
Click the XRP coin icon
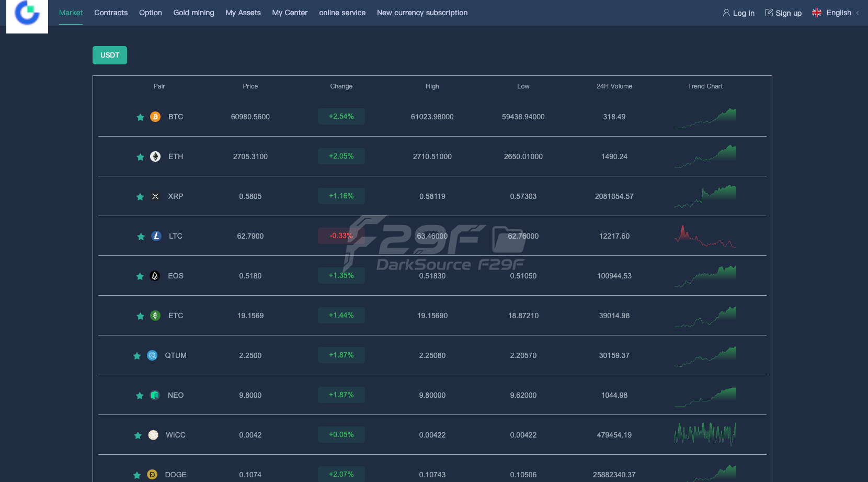click(155, 196)
